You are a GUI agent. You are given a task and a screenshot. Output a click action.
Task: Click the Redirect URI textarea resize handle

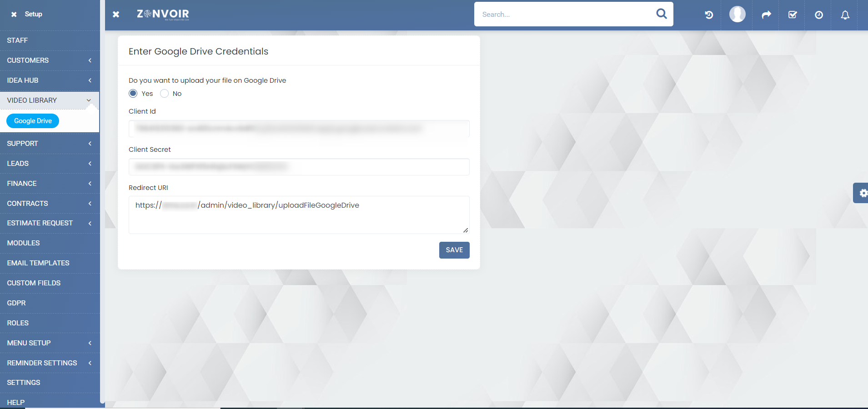tap(466, 230)
